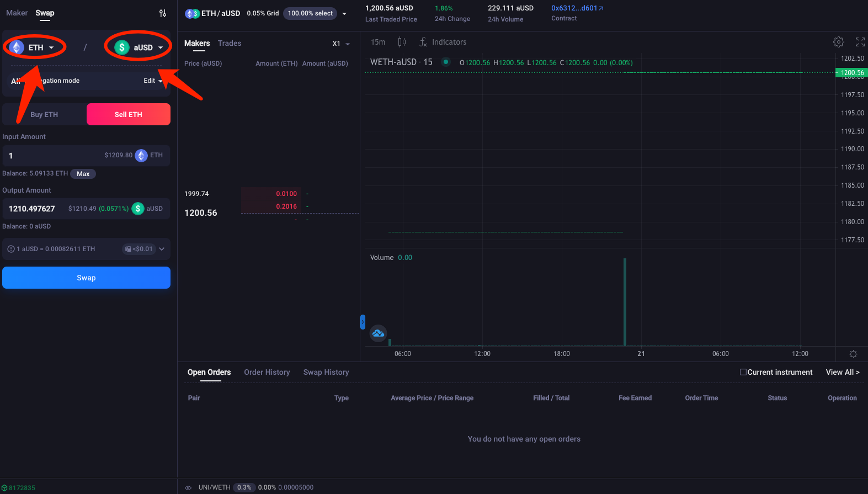Screen dimensions: 868x494
Task: Select Buy ETH toggle
Action: 44,114
